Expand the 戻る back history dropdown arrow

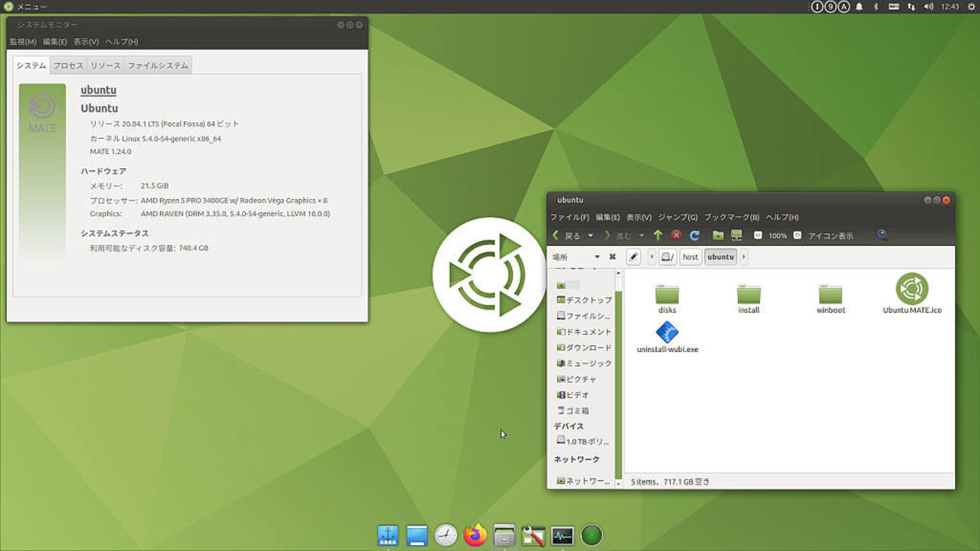(x=590, y=236)
